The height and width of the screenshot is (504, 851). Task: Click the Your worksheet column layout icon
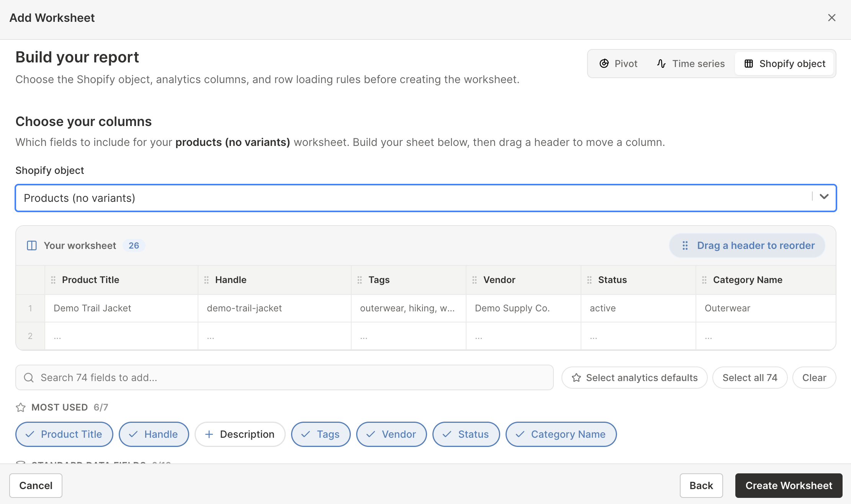[32, 245]
